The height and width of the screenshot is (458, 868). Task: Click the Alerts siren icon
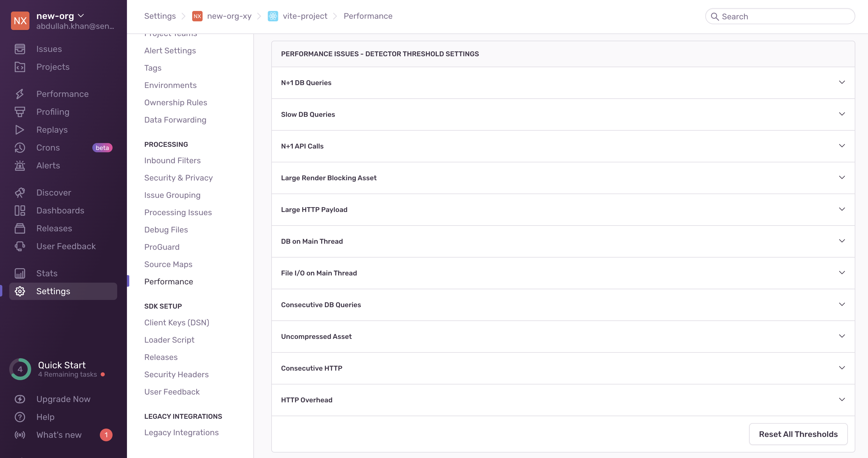[20, 165]
